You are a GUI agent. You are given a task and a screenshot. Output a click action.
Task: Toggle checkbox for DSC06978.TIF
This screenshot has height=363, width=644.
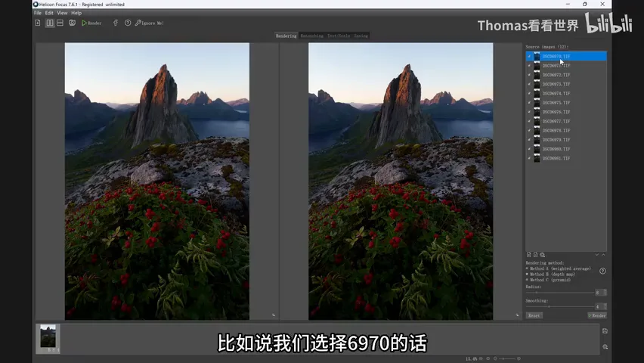click(x=529, y=130)
